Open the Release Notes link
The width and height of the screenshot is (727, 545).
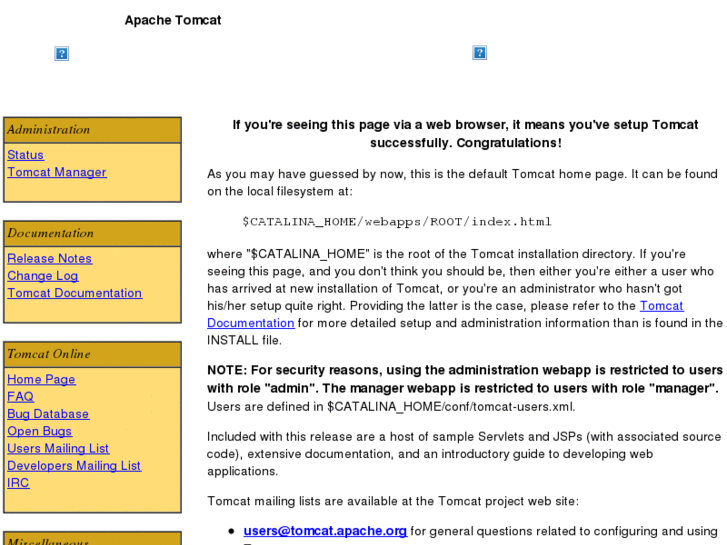50,258
